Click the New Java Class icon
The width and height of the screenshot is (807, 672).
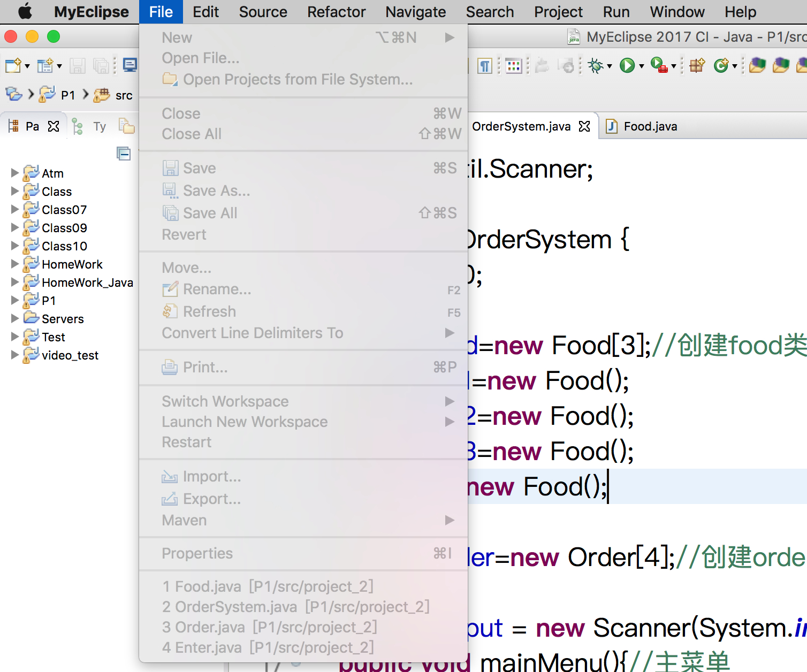(721, 65)
